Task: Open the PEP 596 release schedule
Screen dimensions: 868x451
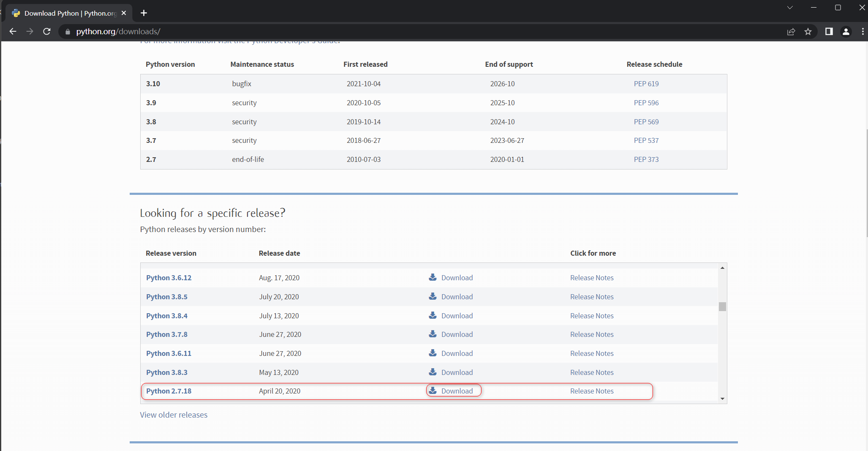Action: 646,103
